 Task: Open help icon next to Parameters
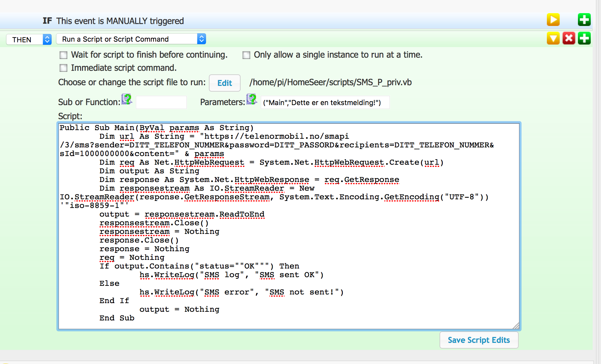click(x=251, y=99)
